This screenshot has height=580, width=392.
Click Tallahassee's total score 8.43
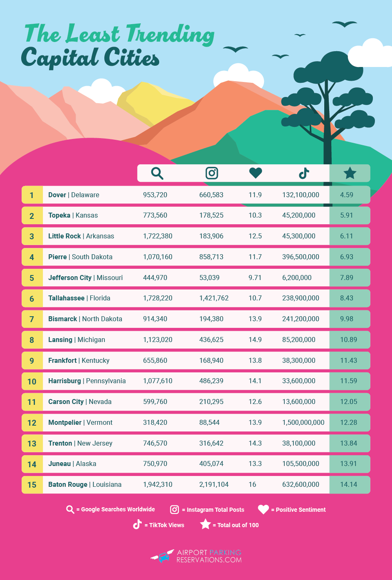(x=347, y=298)
